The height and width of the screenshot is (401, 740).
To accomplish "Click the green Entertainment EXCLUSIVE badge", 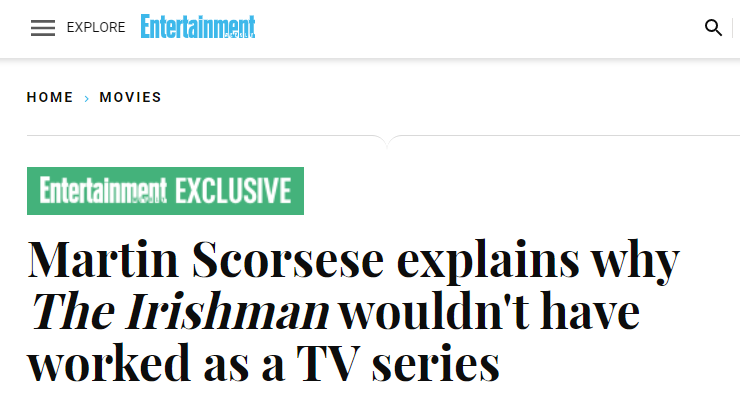I will click(165, 191).
